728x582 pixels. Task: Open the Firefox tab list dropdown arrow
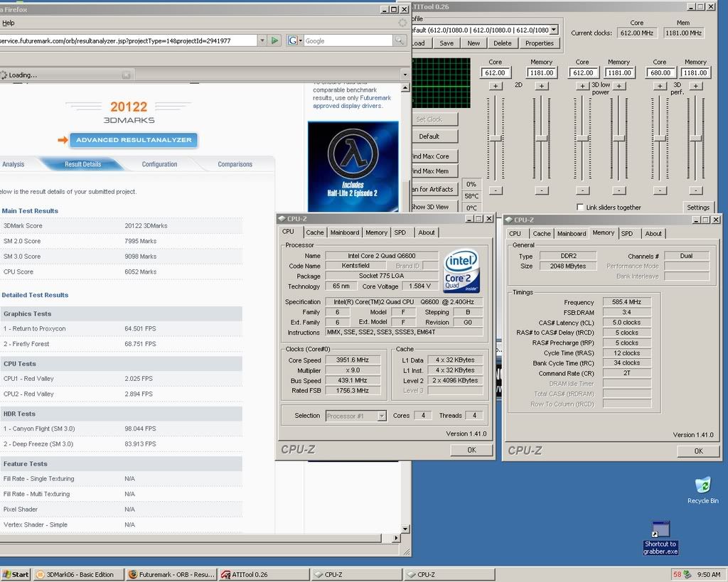405,75
